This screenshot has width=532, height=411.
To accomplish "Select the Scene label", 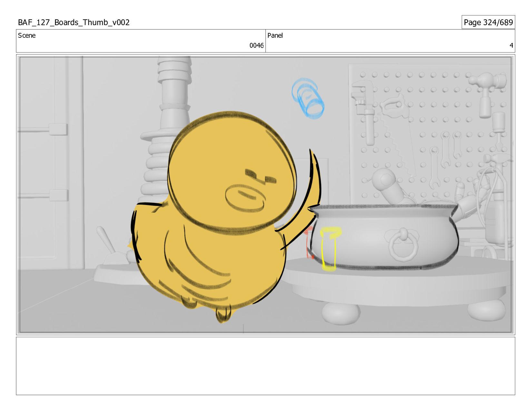I will coord(27,35).
